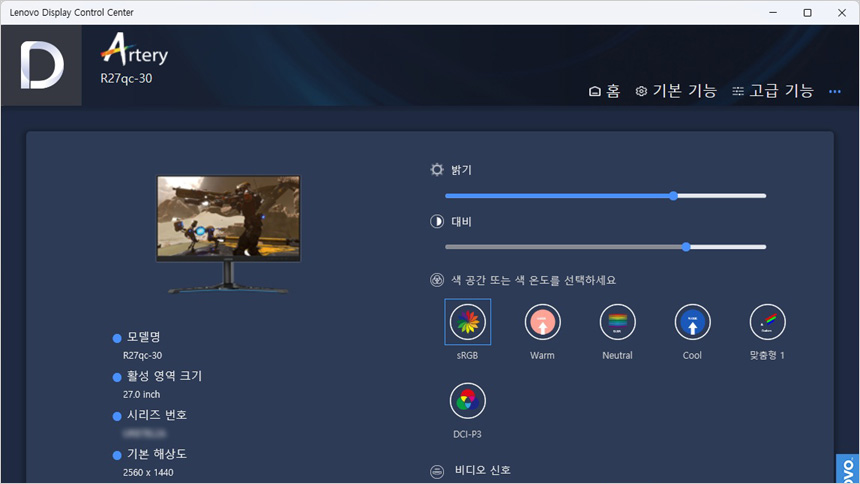The height and width of the screenshot is (484, 860).
Task: Pick the Cool color temperature icon
Action: coord(692,322)
